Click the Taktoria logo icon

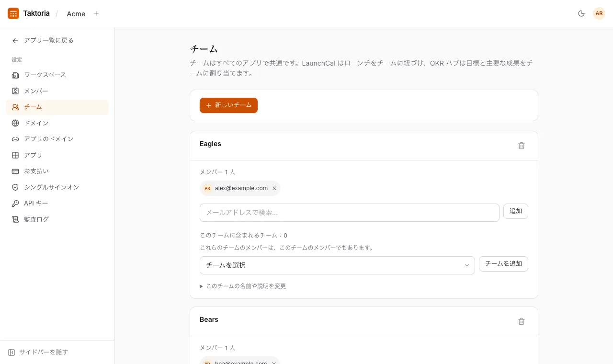13,13
